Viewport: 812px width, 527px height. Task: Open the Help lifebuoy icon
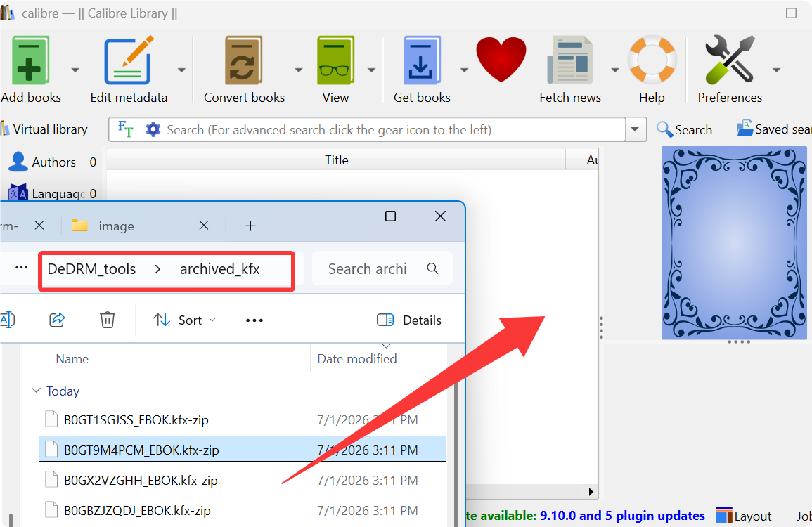coord(652,69)
